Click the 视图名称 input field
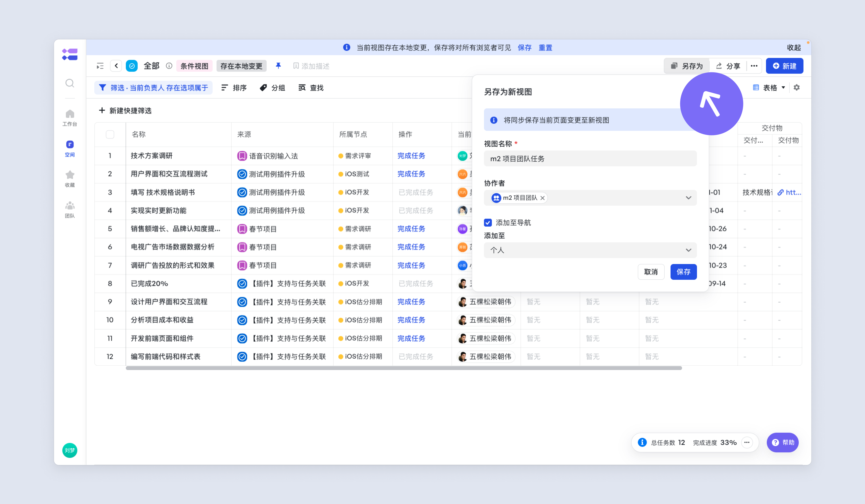 590,159
